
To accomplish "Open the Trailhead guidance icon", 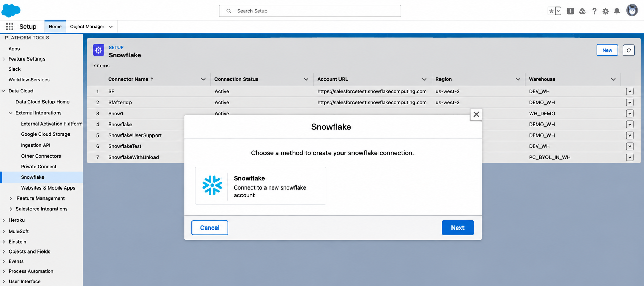I will pos(582,11).
